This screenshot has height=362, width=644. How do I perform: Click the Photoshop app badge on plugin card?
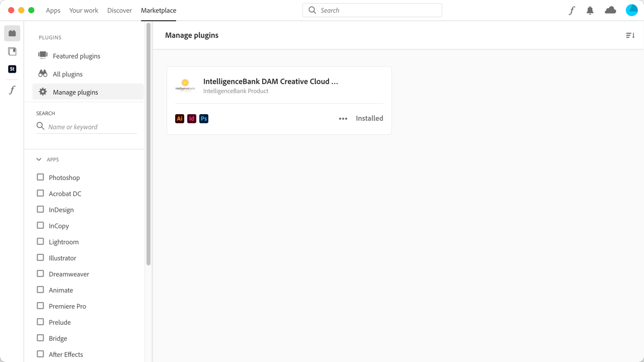[204, 119]
